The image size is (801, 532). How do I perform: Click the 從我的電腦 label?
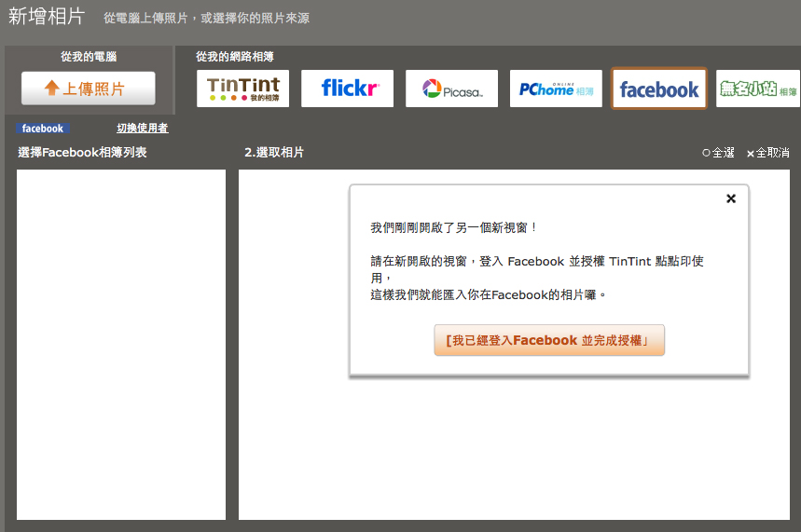89,57
